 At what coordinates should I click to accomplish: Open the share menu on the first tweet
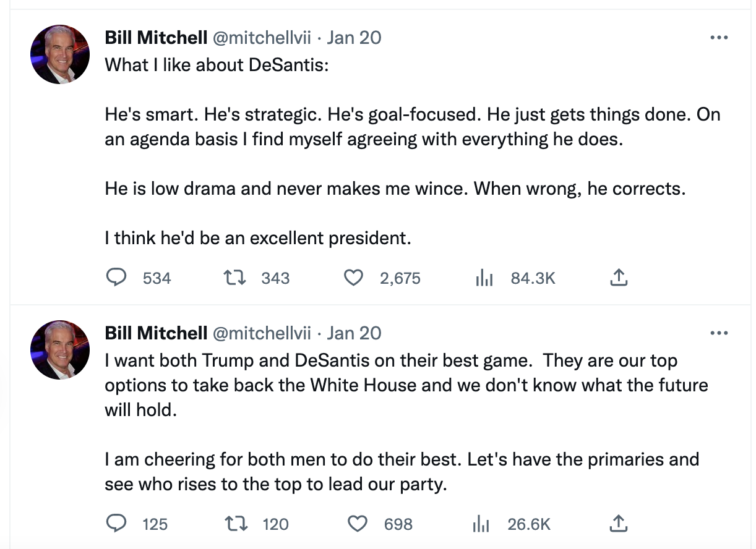pos(618,278)
